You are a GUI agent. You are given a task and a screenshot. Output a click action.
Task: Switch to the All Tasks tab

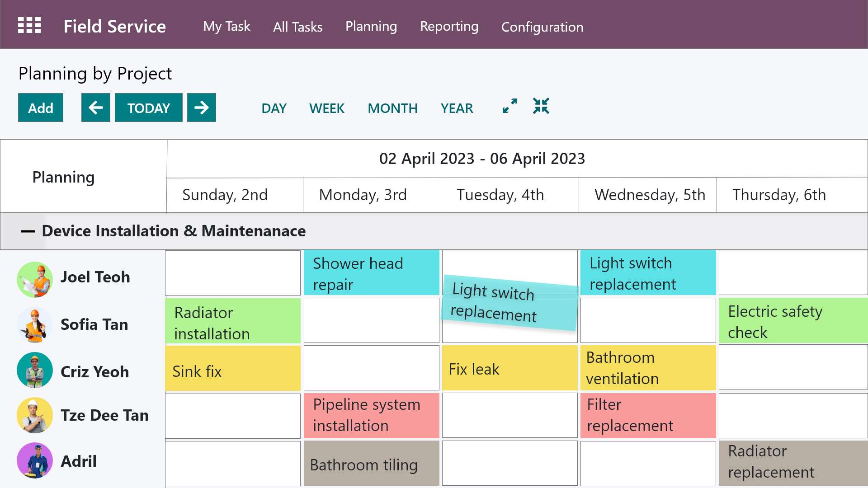[297, 27]
